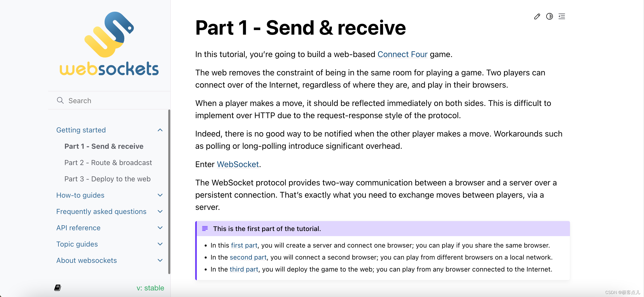Select Part 3 - Deploy to the web
The image size is (644, 297).
tap(107, 179)
